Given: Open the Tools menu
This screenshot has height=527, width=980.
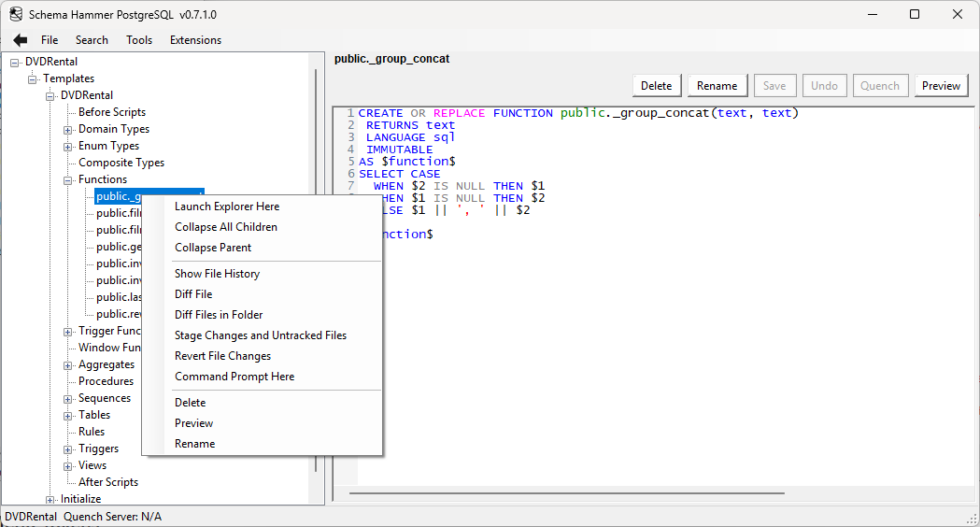Looking at the screenshot, I should coord(139,40).
